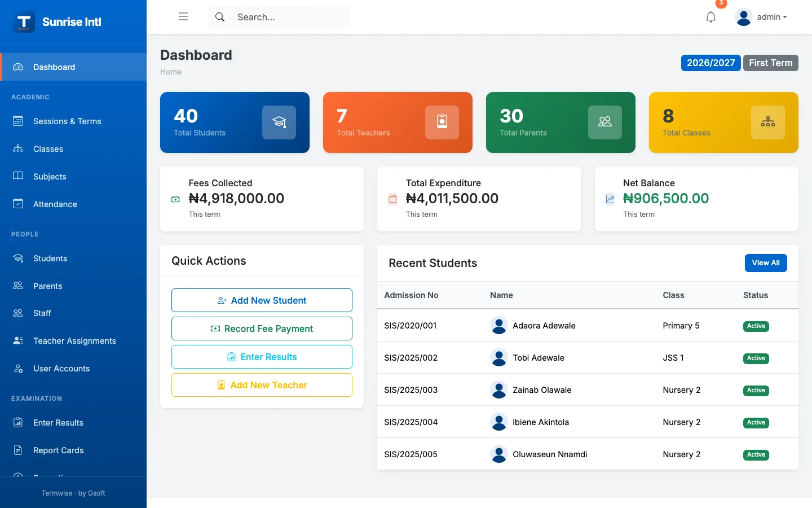Open Staff from the sidebar
Viewport: 812px width, 508px height.
pos(73,313)
